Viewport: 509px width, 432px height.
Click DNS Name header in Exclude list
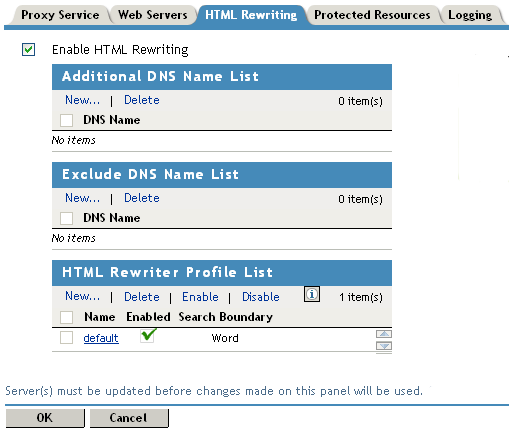112,218
